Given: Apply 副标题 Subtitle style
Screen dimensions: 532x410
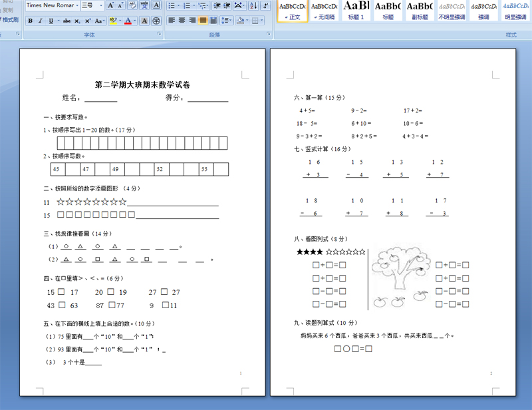Looking at the screenshot, I should 420,11.
